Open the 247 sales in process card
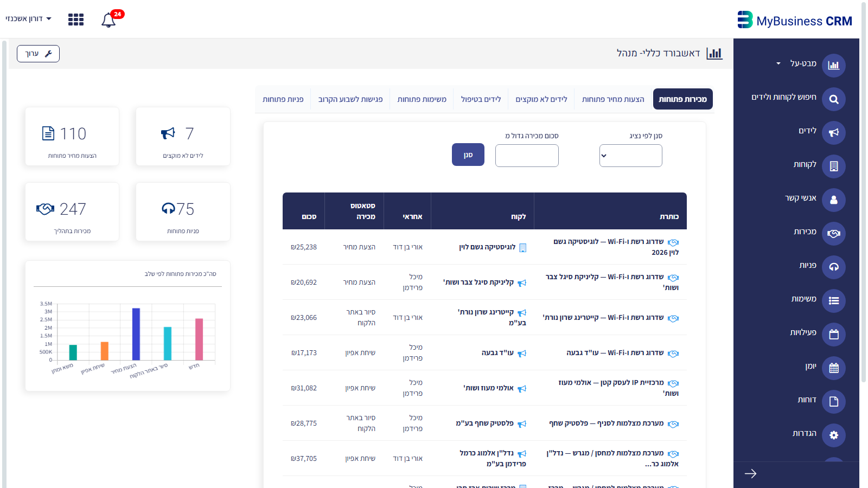 point(72,212)
